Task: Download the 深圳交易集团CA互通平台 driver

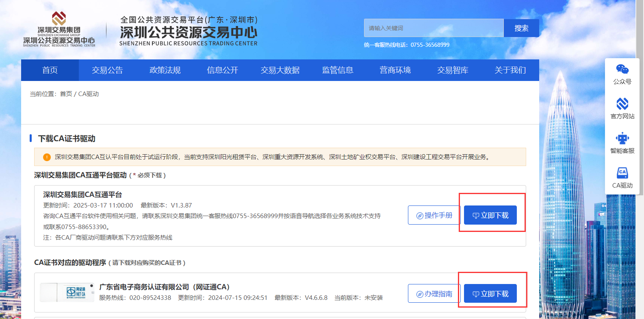Action: [x=490, y=215]
